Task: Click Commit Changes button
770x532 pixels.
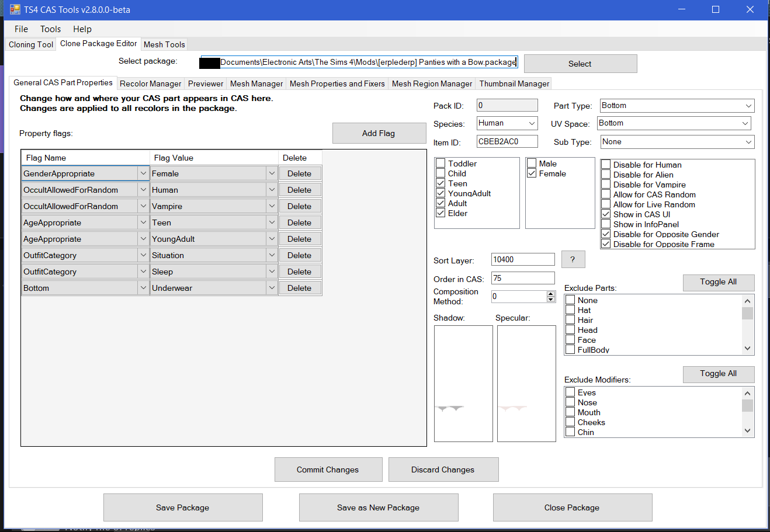Action: coord(328,470)
